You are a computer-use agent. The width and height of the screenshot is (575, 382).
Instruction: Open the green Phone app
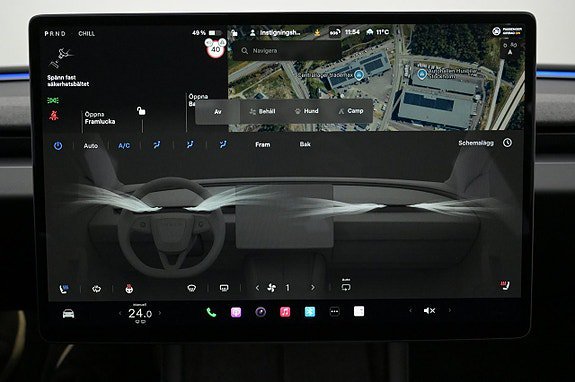pos(211,312)
